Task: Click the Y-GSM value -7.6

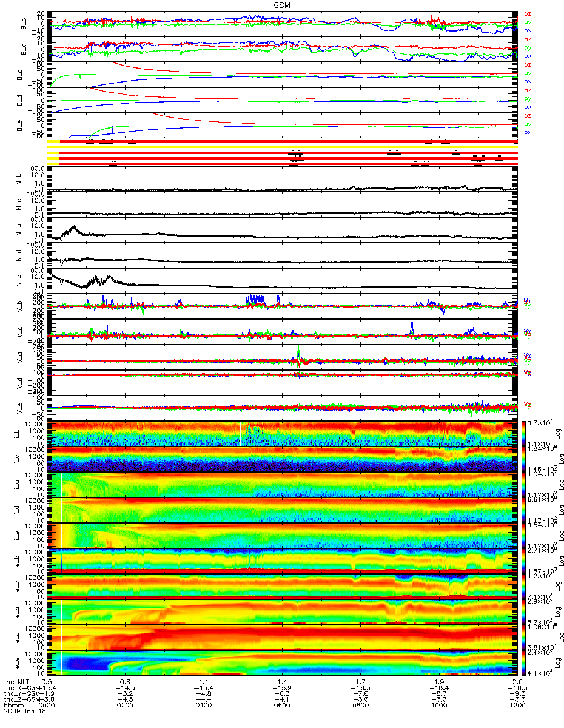Action: tap(360, 694)
